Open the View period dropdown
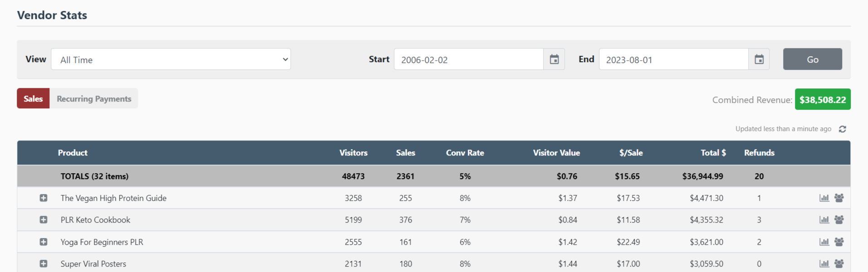The width and height of the screenshot is (868, 272). (x=171, y=59)
